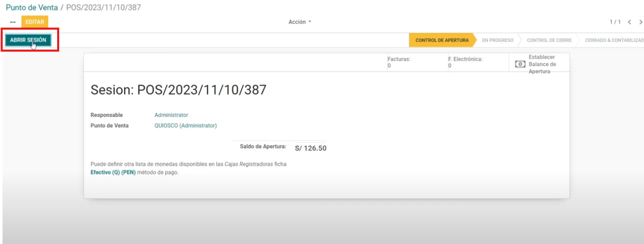Expand the Acción dropdown menu
The height and width of the screenshot is (244, 644).
[300, 22]
